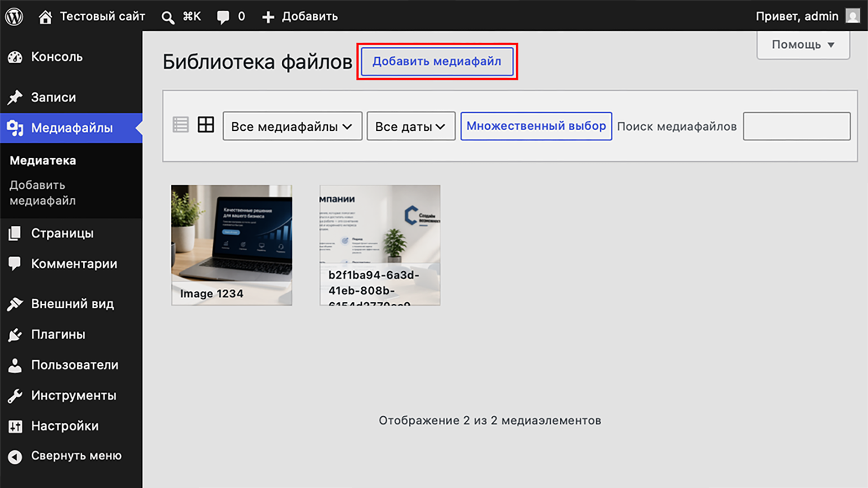Select the Image 1234 laptop thumbnail
This screenshot has height=488, width=868.
[232, 245]
